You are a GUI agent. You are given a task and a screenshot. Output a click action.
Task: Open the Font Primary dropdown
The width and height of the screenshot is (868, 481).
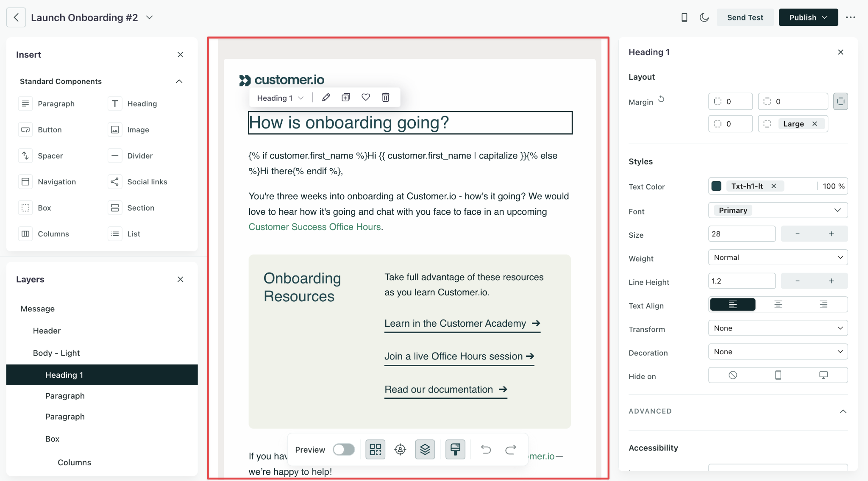coord(778,210)
